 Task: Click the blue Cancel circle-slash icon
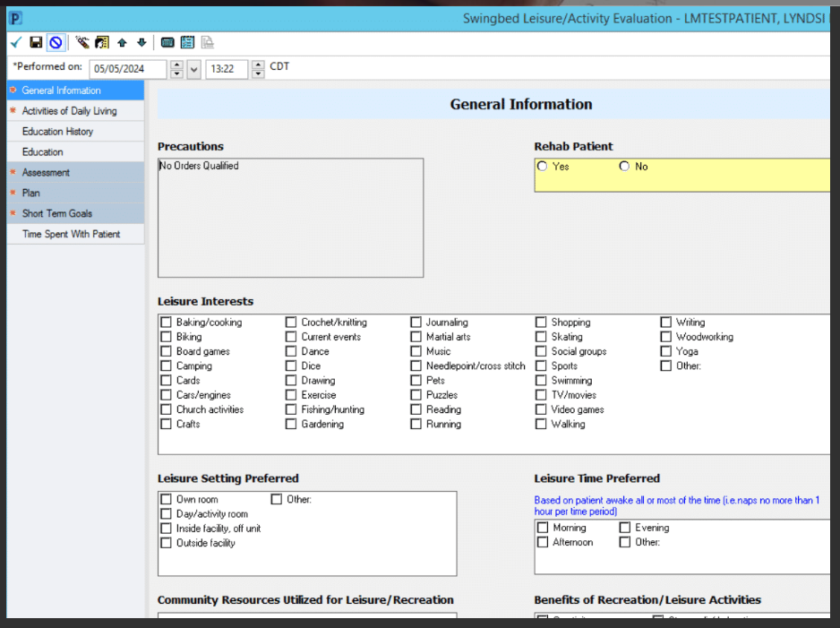(56, 42)
